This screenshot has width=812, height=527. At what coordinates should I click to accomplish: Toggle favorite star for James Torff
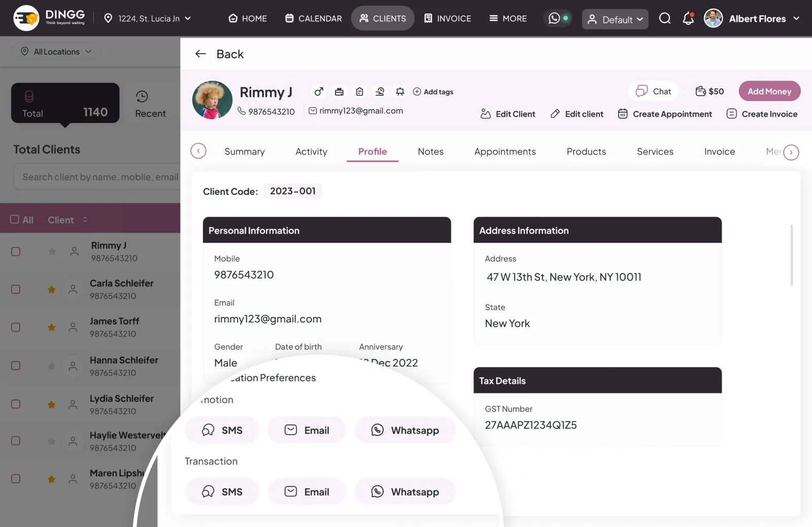52,327
